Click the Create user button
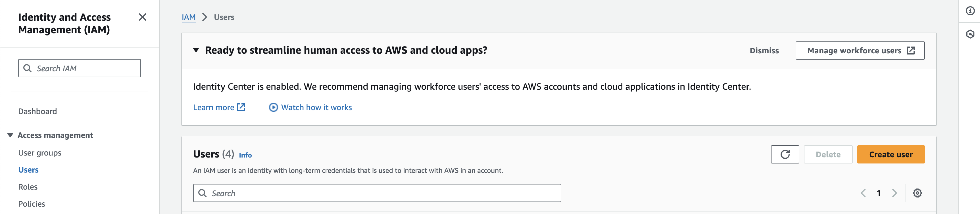This screenshot has width=980, height=214. point(891,154)
